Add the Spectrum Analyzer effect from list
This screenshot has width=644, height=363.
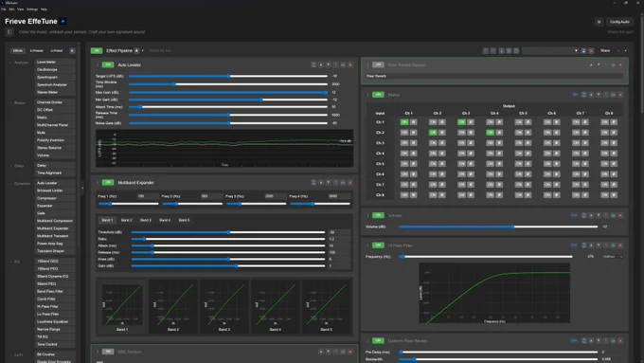pos(55,84)
